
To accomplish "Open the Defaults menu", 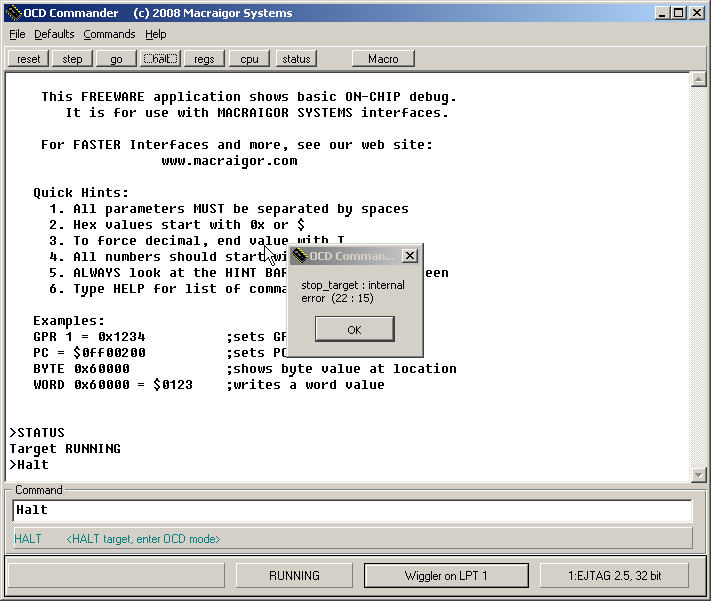I will coord(54,34).
